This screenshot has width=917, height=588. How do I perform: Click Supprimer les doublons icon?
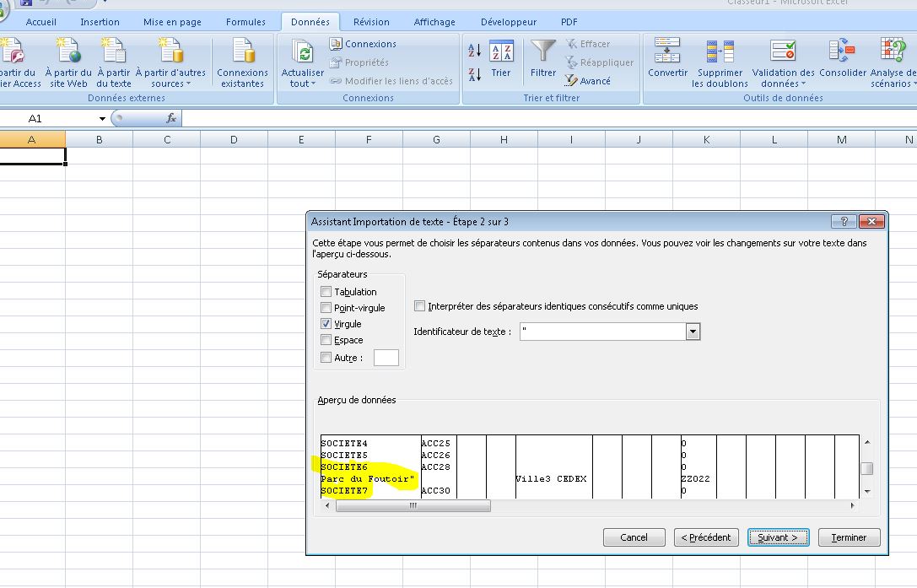[720, 52]
